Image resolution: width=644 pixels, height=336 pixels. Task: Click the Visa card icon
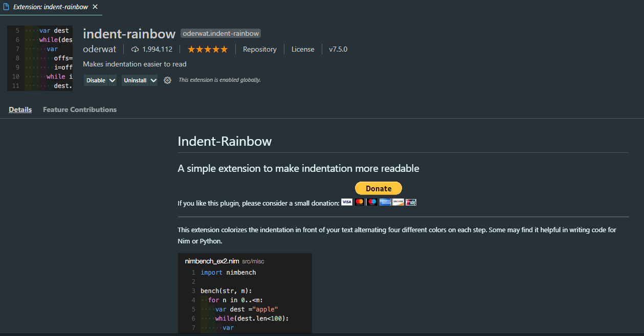coord(347,202)
